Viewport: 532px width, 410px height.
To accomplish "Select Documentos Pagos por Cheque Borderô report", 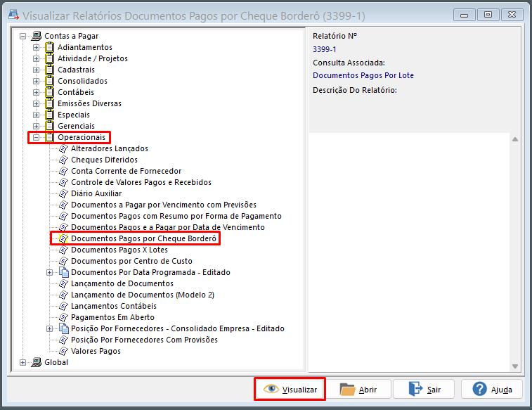I will (x=143, y=238).
